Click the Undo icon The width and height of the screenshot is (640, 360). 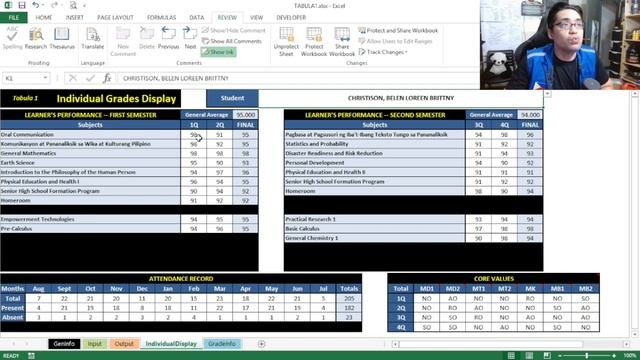pyautogui.click(x=36, y=5)
